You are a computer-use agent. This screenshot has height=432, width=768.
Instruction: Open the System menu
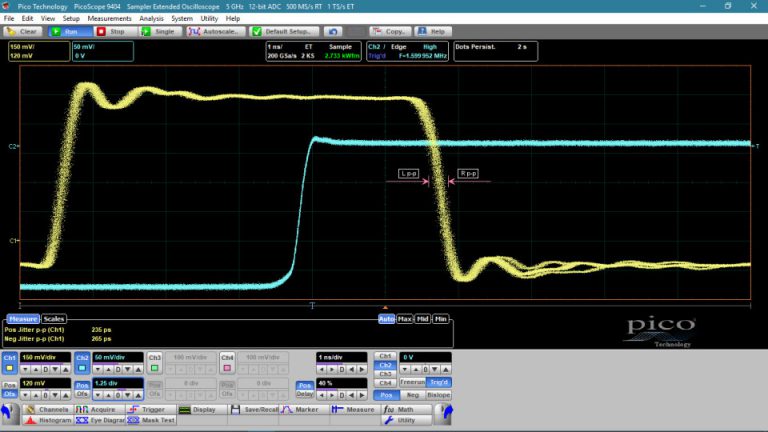pos(182,18)
